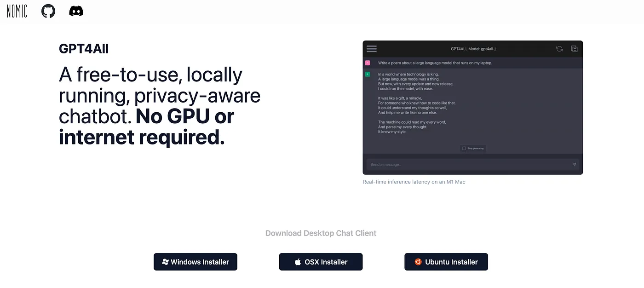Click the send arrow icon in chat preview
Screen dimensions: 644x288
click(x=574, y=164)
